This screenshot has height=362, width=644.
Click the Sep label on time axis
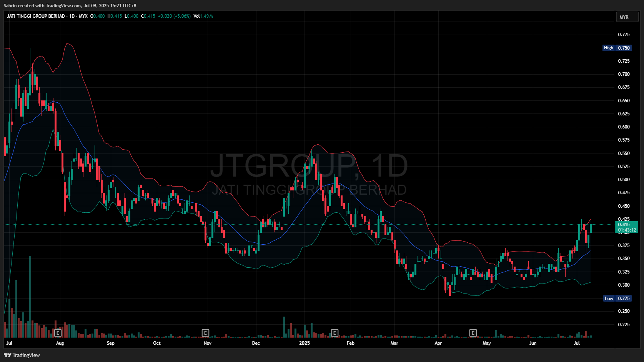point(111,343)
